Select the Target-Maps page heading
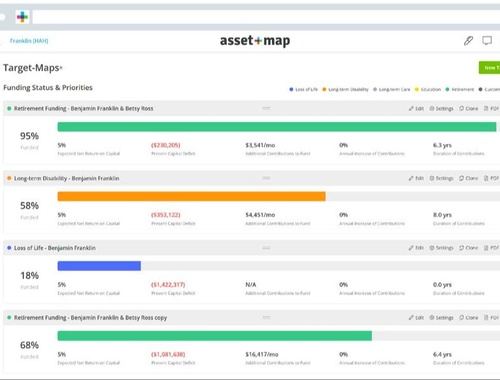Screen dimensions: 500x380 pyautogui.click(x=33, y=68)
